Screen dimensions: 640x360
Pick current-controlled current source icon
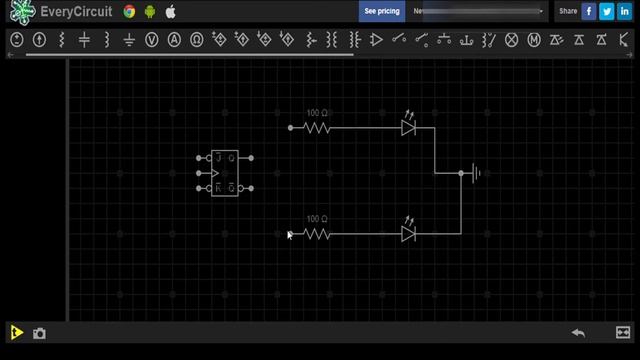287,40
